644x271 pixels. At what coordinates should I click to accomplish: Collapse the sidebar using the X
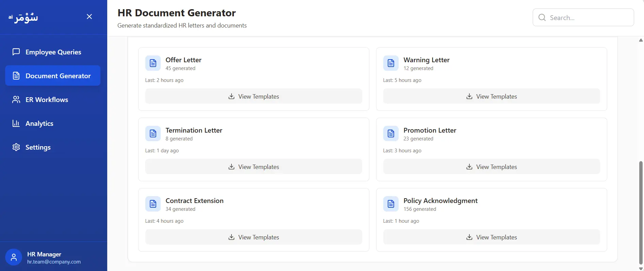(89, 16)
